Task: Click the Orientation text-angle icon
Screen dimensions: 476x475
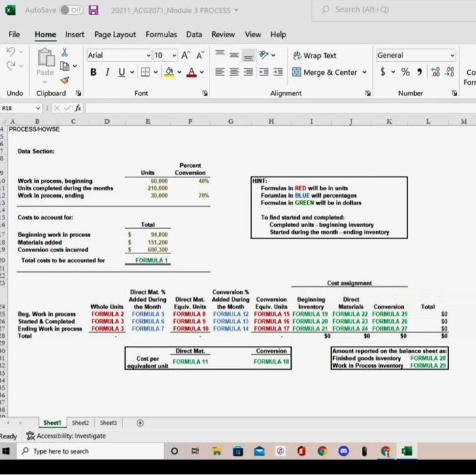Action: tap(264, 55)
